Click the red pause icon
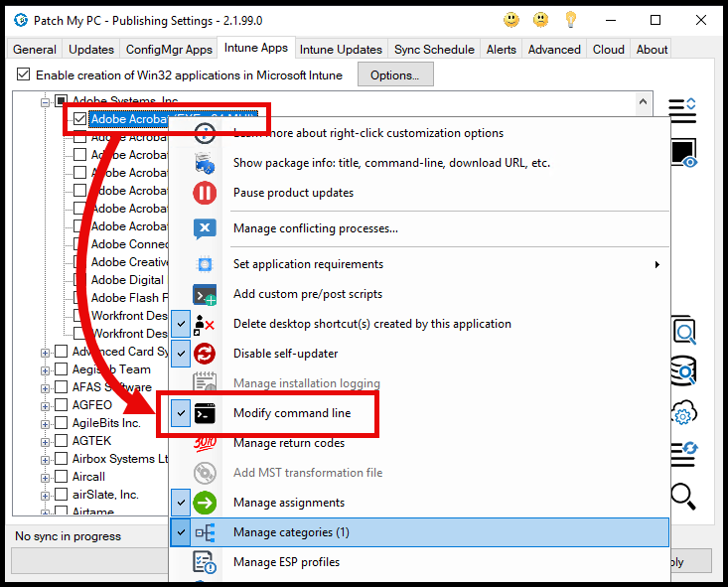This screenshot has width=728, height=587. point(205,193)
